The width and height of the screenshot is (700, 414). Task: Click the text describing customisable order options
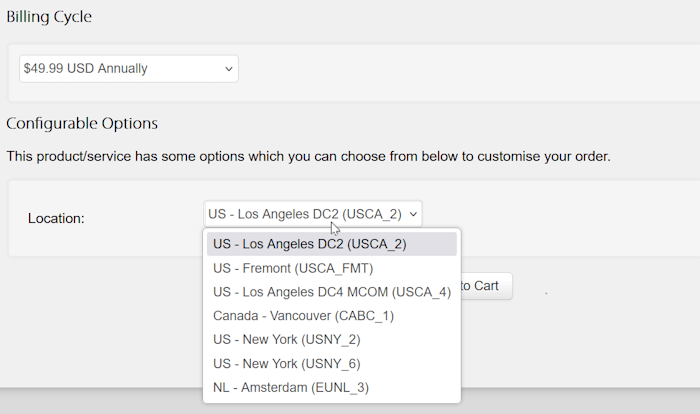click(x=308, y=157)
